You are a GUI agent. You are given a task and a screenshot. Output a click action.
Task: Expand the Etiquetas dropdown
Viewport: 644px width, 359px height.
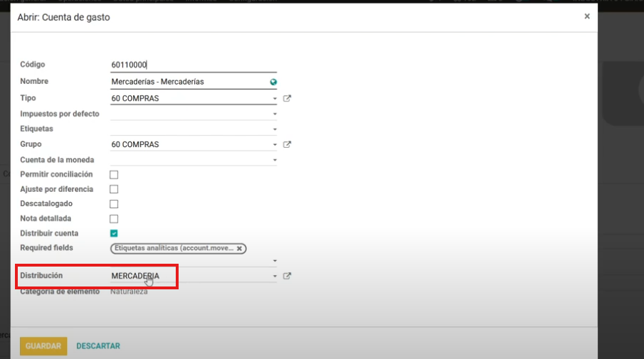click(275, 129)
